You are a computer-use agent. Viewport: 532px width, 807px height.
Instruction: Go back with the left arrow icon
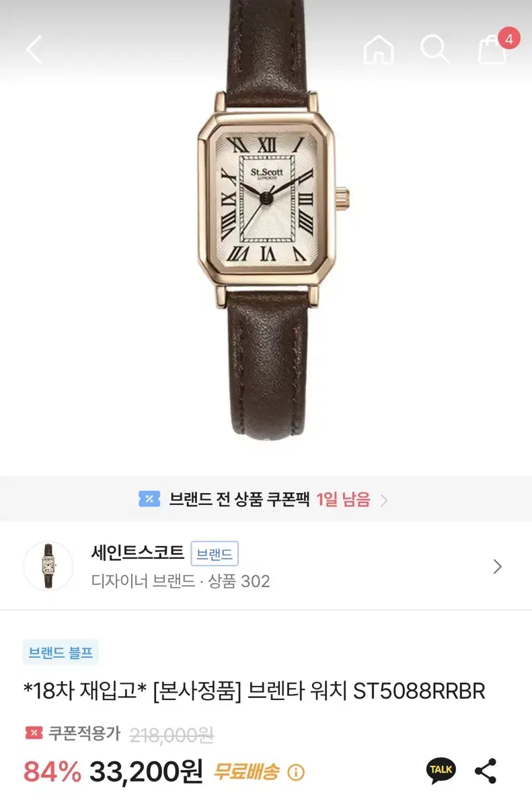[34, 50]
